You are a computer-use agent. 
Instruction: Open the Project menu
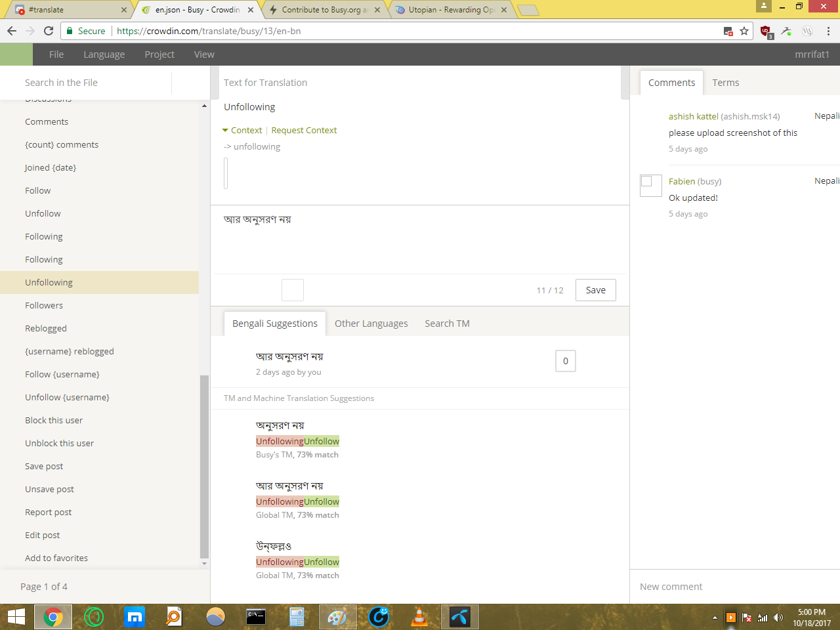(159, 54)
